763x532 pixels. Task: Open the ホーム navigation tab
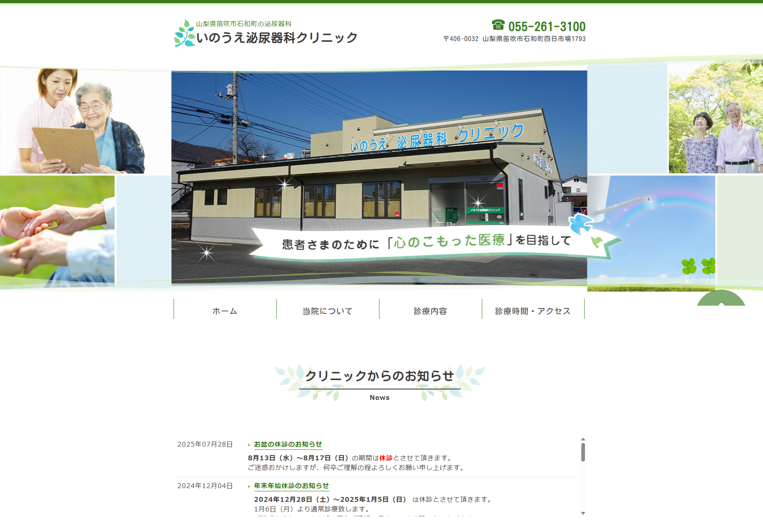[225, 311]
